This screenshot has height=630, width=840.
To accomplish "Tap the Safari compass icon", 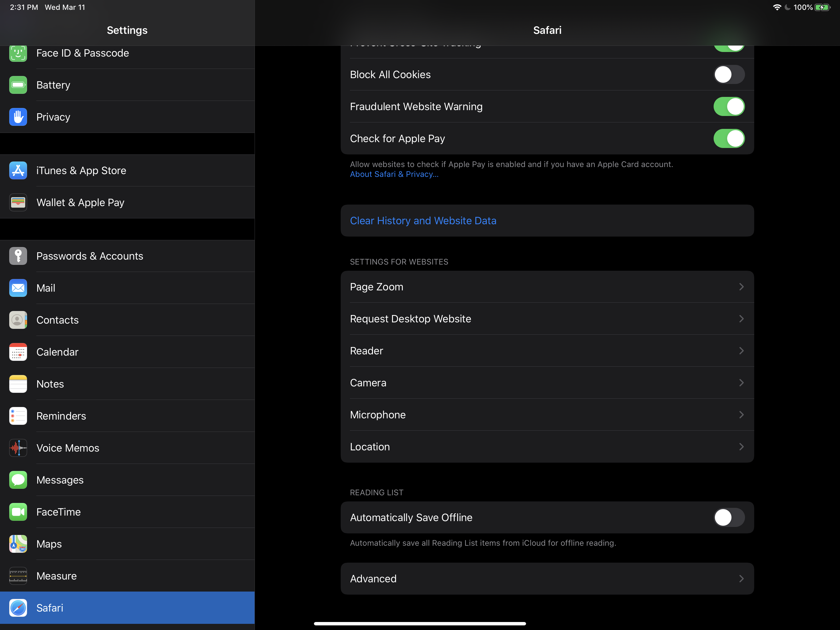I will (x=18, y=608).
